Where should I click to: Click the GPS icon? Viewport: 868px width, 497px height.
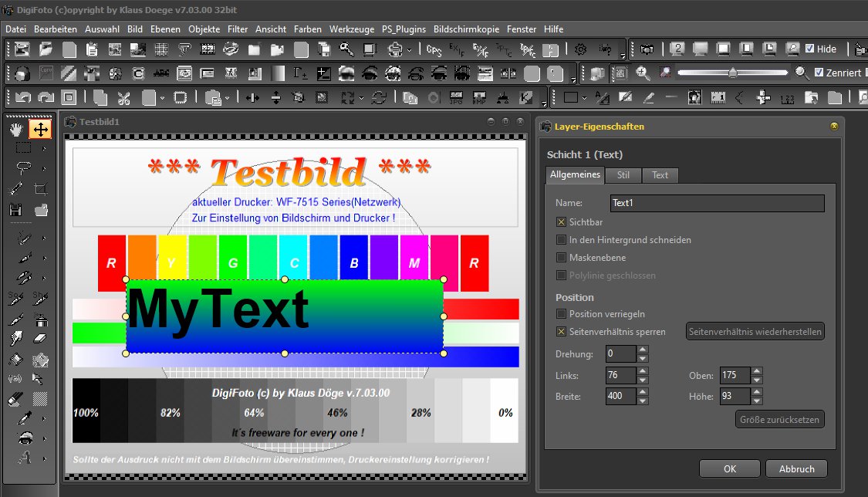[434, 50]
